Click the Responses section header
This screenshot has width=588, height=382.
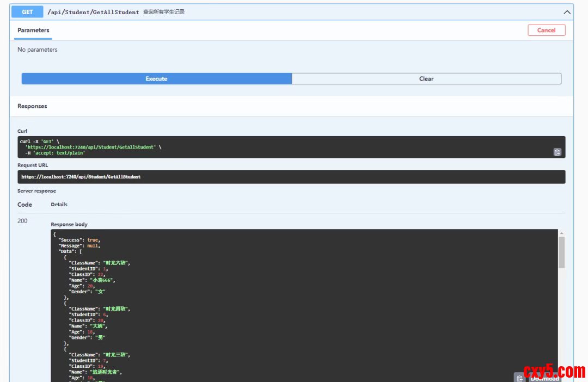32,106
